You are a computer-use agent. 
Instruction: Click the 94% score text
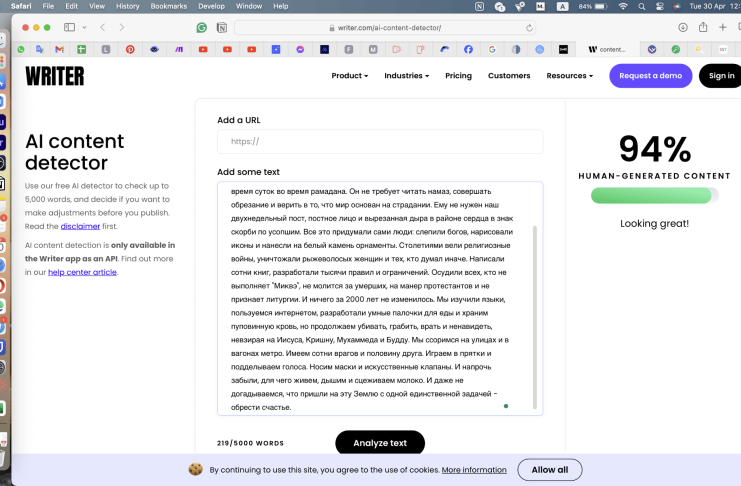[655, 149]
